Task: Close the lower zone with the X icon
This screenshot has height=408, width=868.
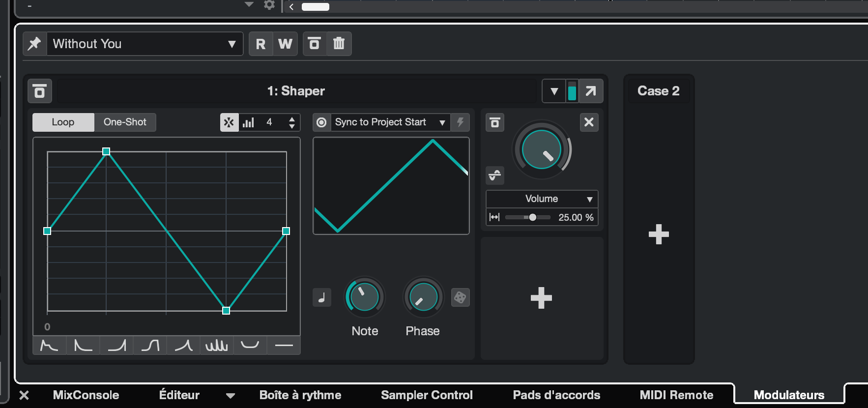Action: pyautogui.click(x=24, y=395)
